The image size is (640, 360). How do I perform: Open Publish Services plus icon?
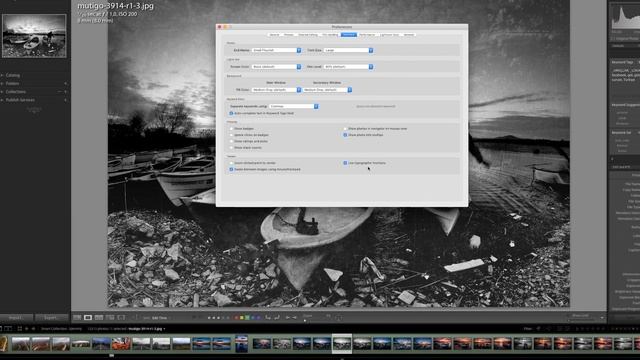click(66, 100)
